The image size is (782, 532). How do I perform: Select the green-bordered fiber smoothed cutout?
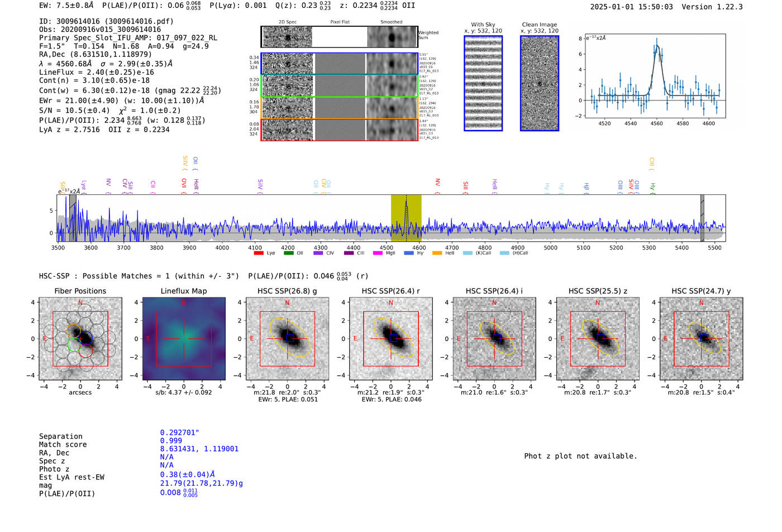pos(392,86)
